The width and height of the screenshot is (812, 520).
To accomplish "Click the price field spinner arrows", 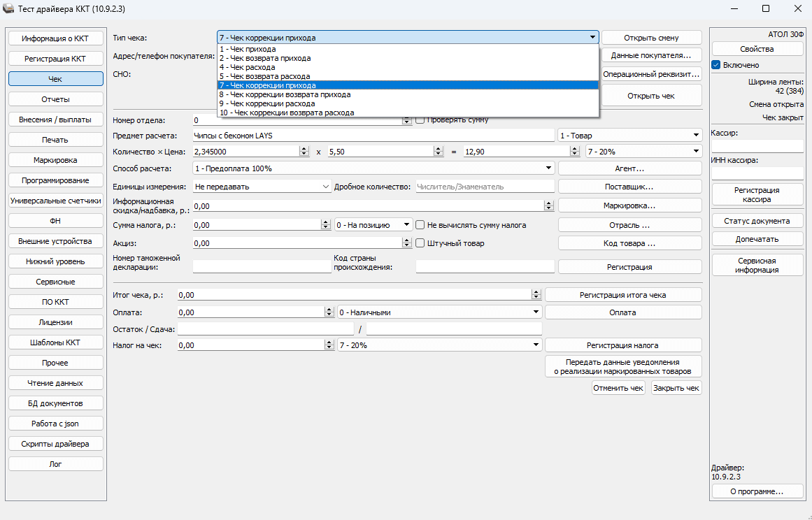I will click(439, 151).
